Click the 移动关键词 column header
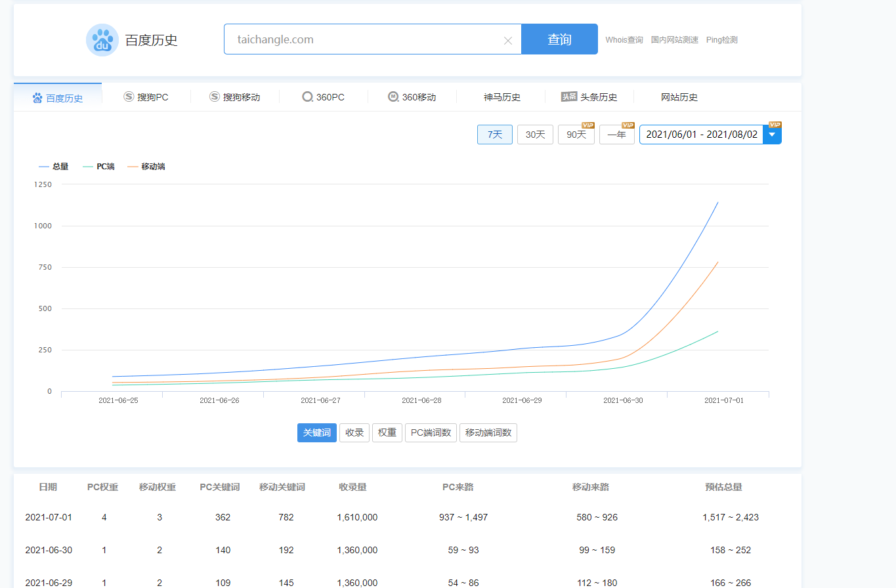 pyautogui.click(x=282, y=487)
